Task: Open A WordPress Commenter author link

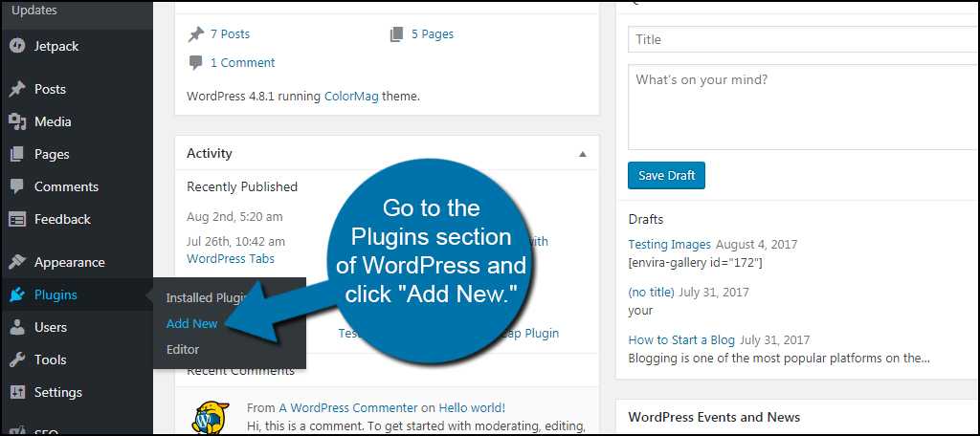Action: tap(347, 408)
